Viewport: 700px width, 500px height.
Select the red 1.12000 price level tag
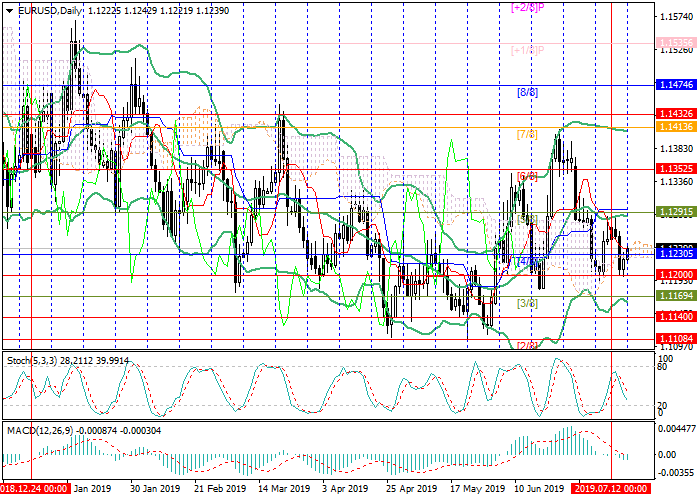pos(676,274)
